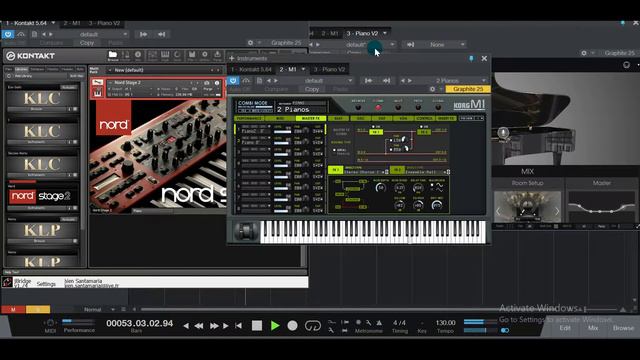Click the microphone icon in Piano V2

pos(503,133)
